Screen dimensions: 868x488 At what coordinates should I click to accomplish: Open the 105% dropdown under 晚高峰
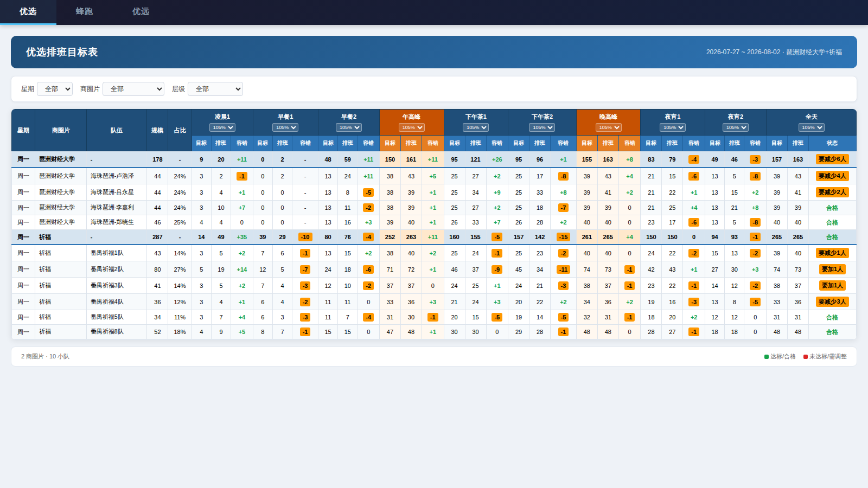point(609,127)
